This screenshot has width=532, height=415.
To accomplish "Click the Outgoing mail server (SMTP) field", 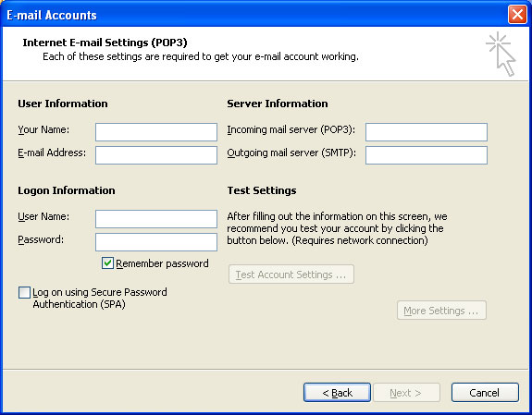I will coord(427,155).
